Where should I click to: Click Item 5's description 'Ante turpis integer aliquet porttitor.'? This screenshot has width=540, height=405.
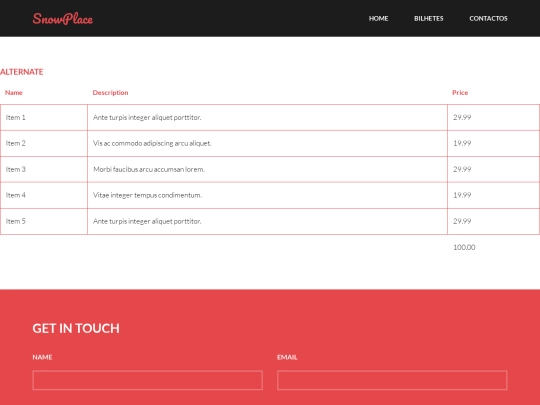pyautogui.click(x=147, y=221)
